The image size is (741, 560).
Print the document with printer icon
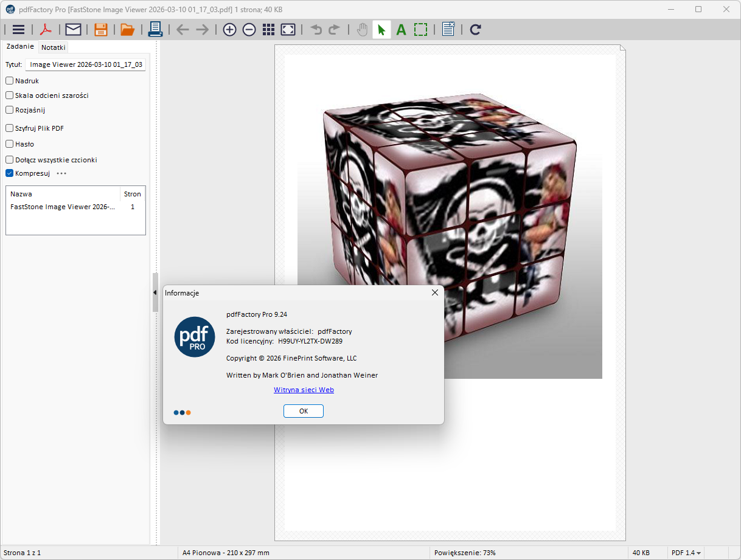click(x=155, y=29)
